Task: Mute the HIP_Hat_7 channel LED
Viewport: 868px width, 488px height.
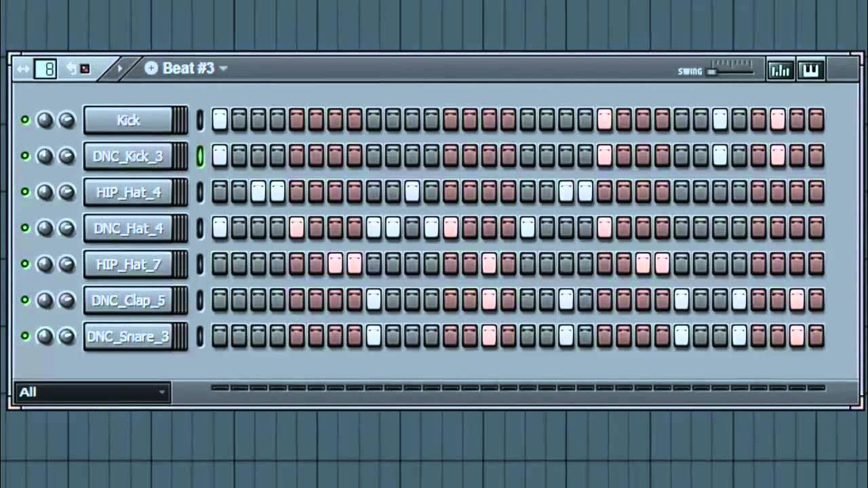Action: pyautogui.click(x=25, y=264)
